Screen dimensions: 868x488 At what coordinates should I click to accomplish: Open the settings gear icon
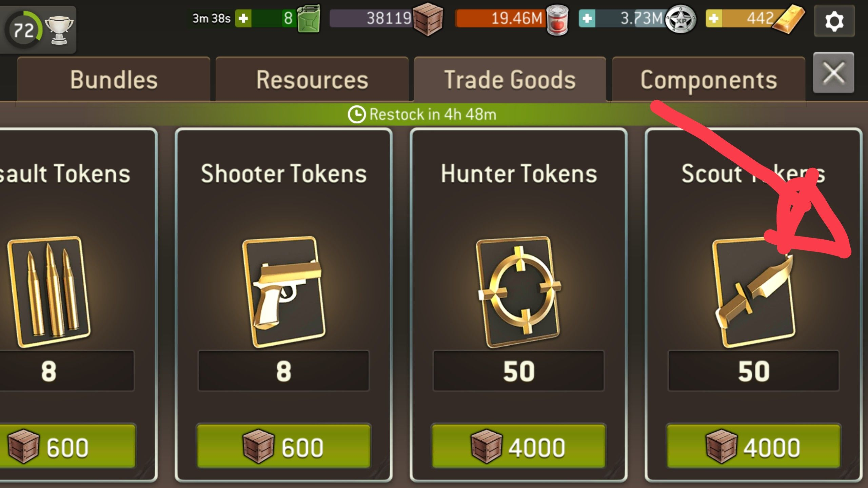click(834, 21)
